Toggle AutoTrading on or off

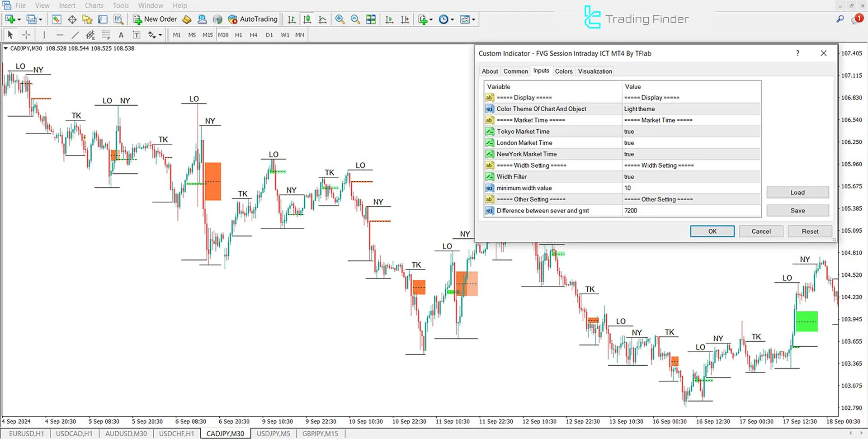click(253, 19)
